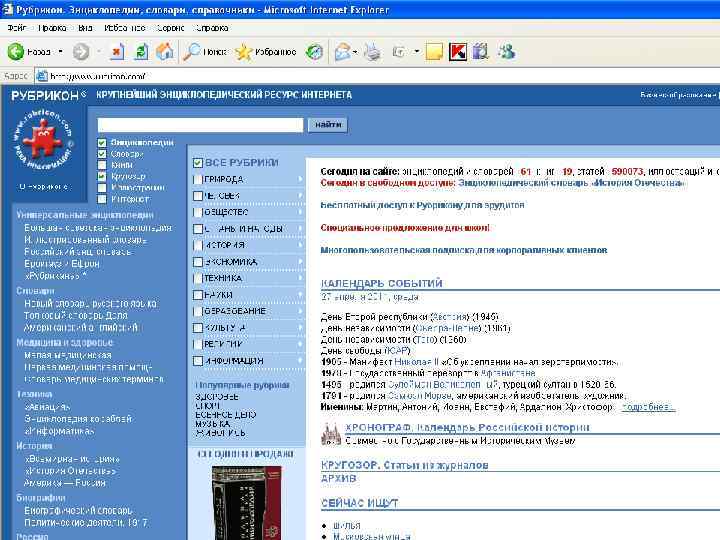Image resolution: width=720 pixels, height=540 pixels.
Task: Expand the ПРИРОДА rubric arrow
Action: (x=300, y=179)
